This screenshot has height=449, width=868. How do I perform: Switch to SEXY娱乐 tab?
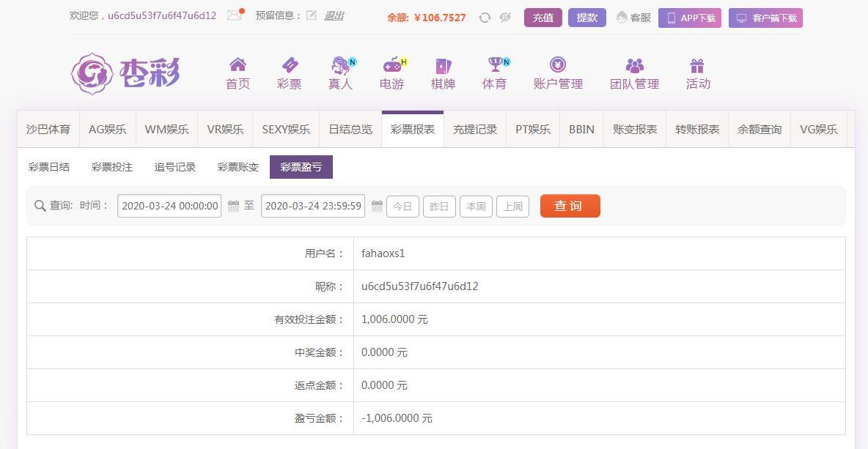(x=286, y=130)
